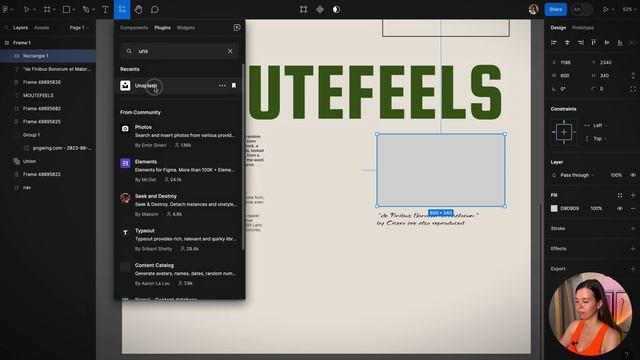Switch to the Components tab
This screenshot has width=640, height=360.
(134, 28)
